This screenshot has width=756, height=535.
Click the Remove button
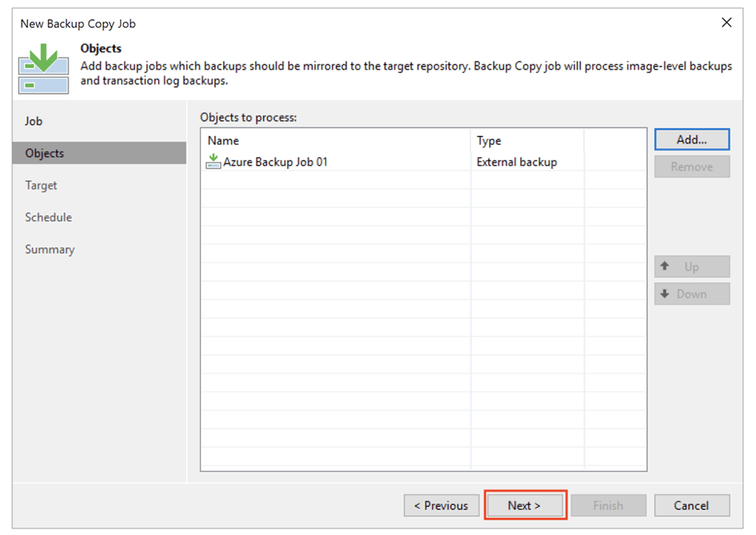pos(692,167)
